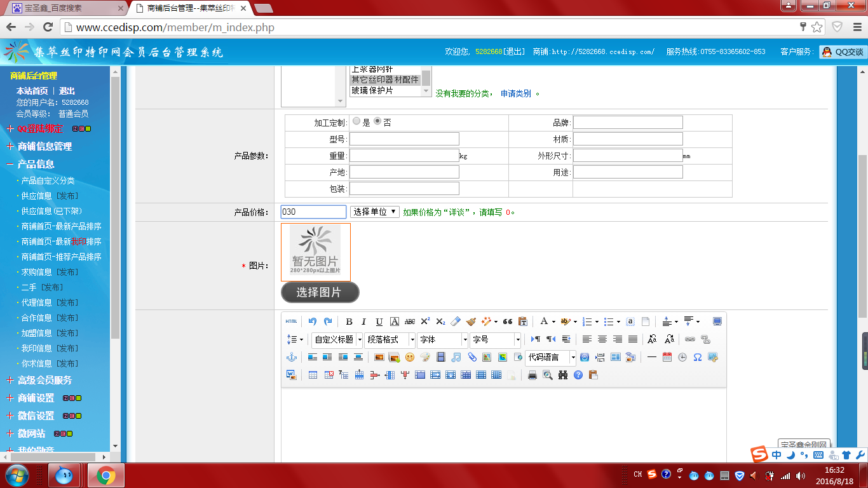
Task: Insert hyperlink with chain icon
Action: [689, 339]
